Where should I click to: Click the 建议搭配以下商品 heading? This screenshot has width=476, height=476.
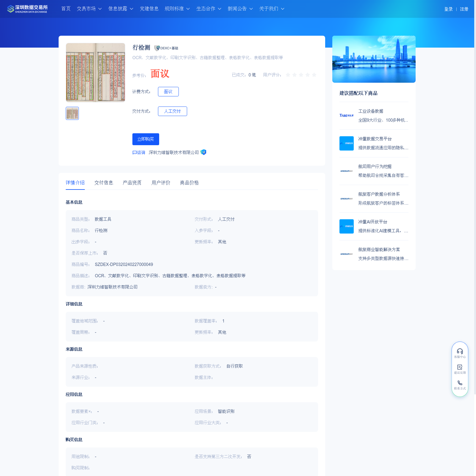[x=358, y=93]
